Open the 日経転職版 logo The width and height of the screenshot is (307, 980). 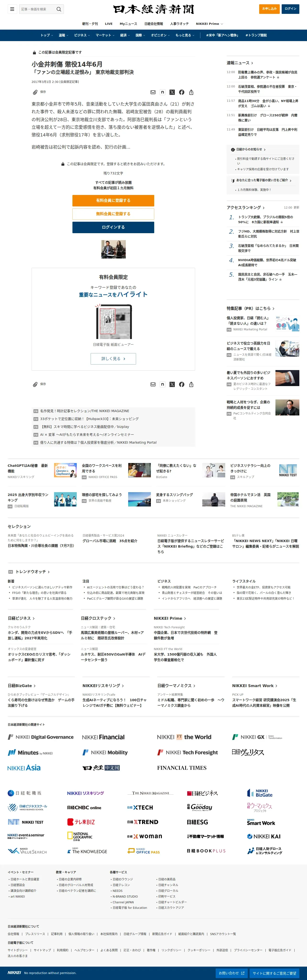24,793
